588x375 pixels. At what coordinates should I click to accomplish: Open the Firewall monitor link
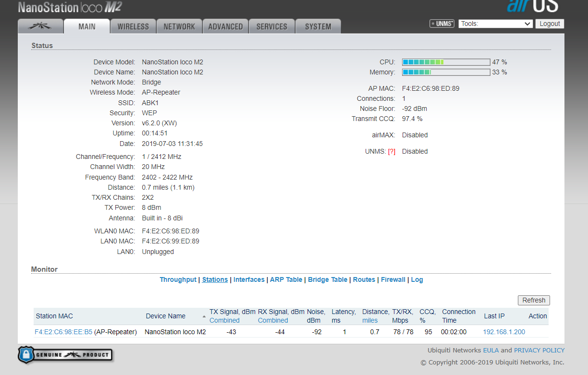393,279
